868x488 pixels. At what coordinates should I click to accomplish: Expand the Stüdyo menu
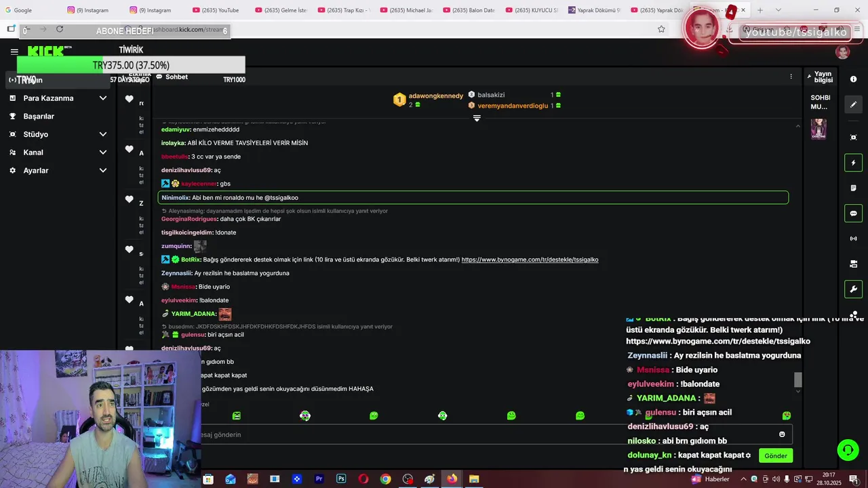58,134
